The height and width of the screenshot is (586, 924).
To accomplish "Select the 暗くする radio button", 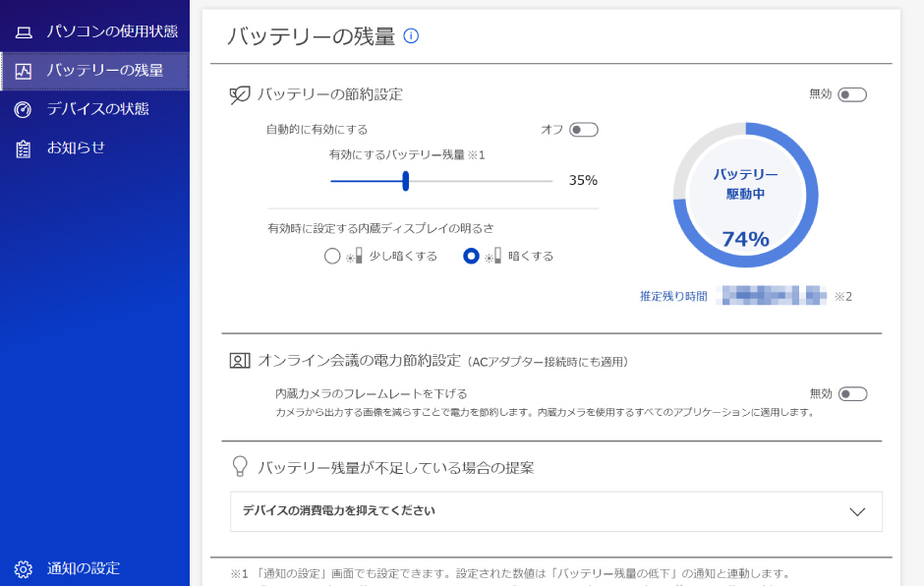I will click(471, 257).
